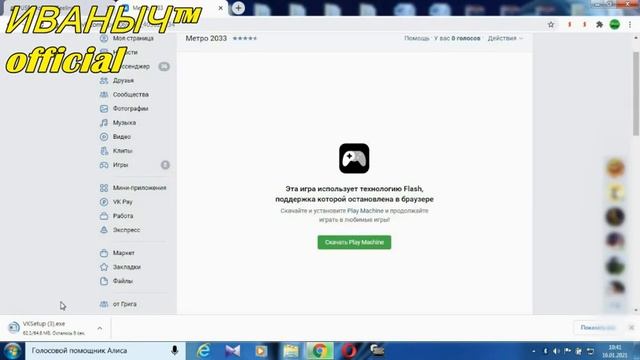
Task: Close the current Метро 2033 browser tab
Action: click(x=220, y=8)
